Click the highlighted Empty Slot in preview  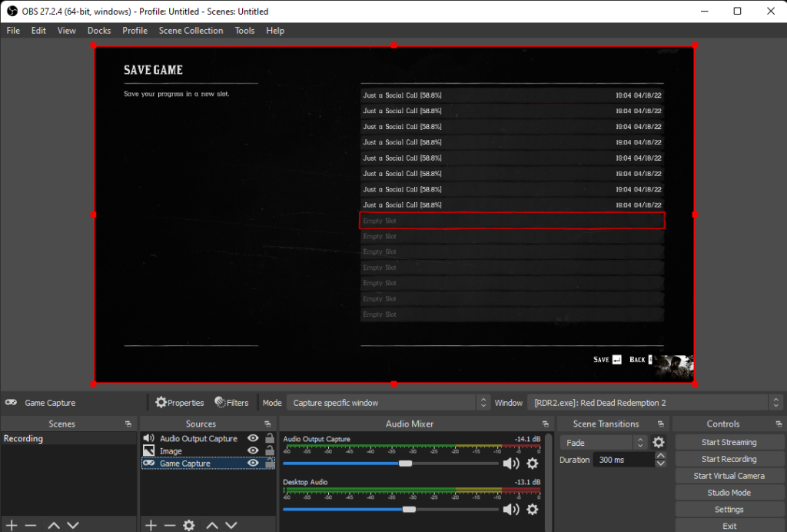click(x=512, y=221)
